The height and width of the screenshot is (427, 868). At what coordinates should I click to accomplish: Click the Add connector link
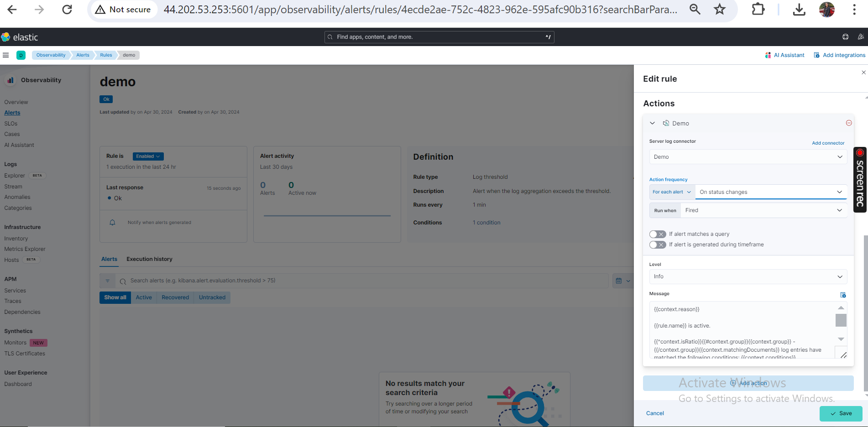pos(828,143)
